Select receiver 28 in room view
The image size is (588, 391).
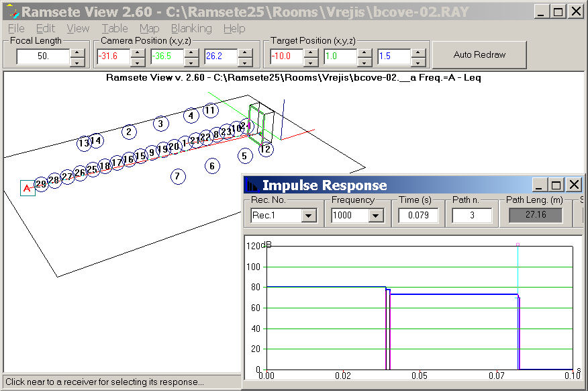[54, 180]
